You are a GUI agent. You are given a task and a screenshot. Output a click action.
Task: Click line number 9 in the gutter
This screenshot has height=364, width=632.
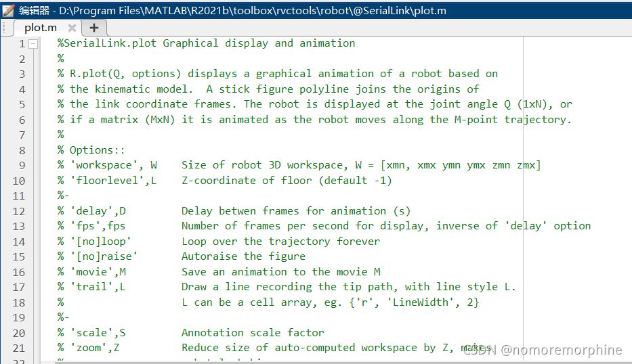coord(22,166)
